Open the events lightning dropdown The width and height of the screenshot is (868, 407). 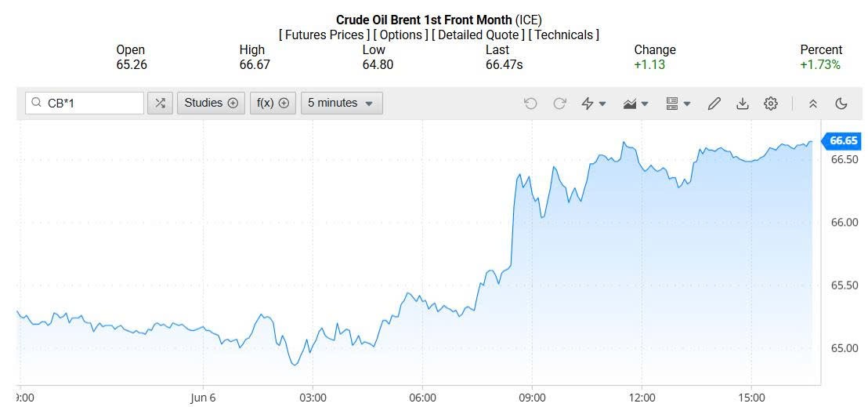click(x=594, y=103)
